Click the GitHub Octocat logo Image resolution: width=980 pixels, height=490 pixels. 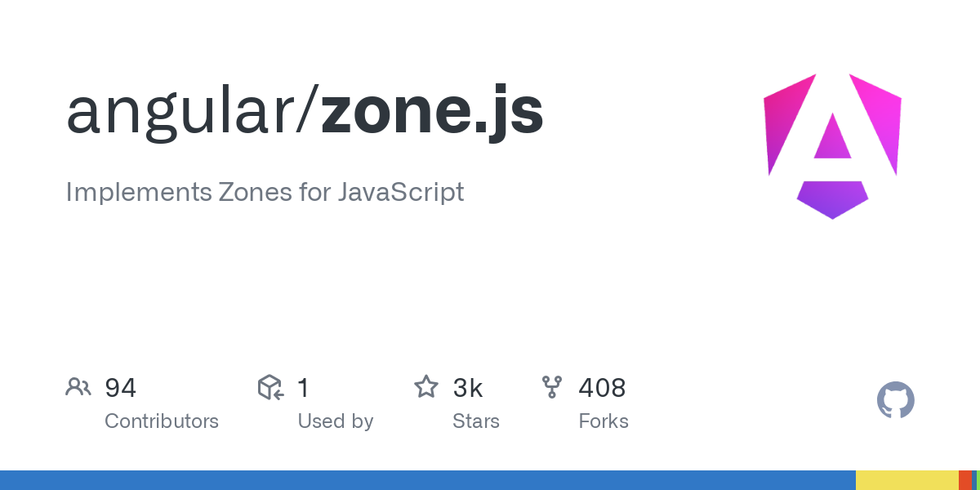click(895, 400)
